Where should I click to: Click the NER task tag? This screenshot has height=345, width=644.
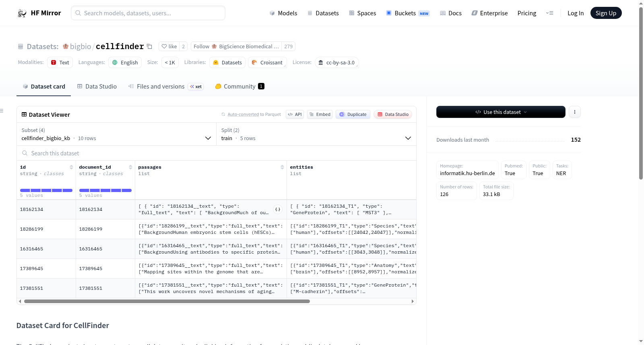coord(562,170)
